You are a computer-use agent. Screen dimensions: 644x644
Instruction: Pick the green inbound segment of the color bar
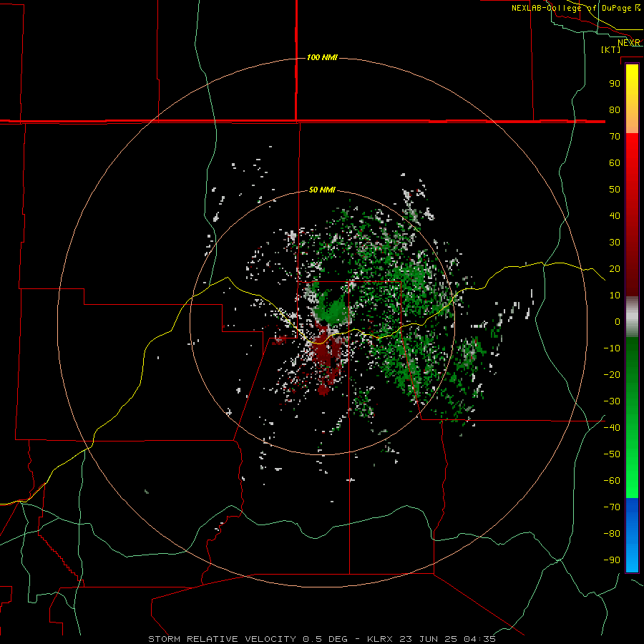click(632, 417)
